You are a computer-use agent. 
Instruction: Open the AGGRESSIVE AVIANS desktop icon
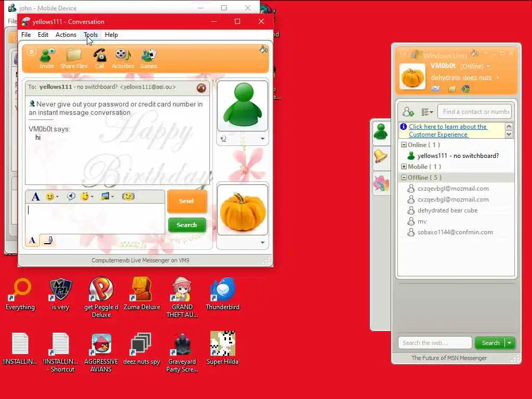[101, 352]
